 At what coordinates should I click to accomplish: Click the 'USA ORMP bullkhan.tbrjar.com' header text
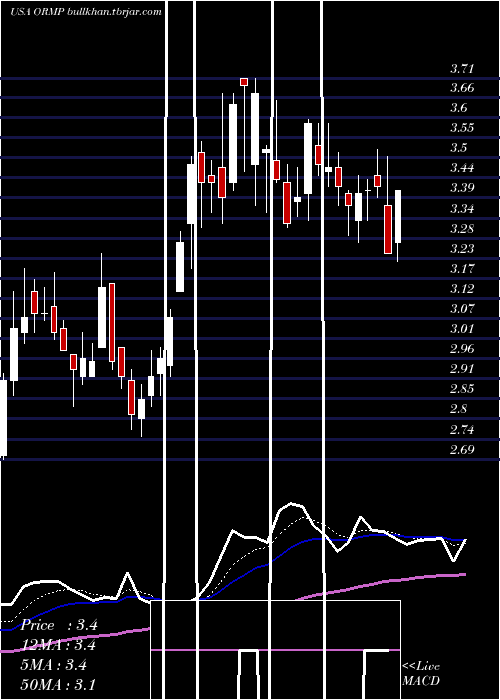tap(86, 12)
